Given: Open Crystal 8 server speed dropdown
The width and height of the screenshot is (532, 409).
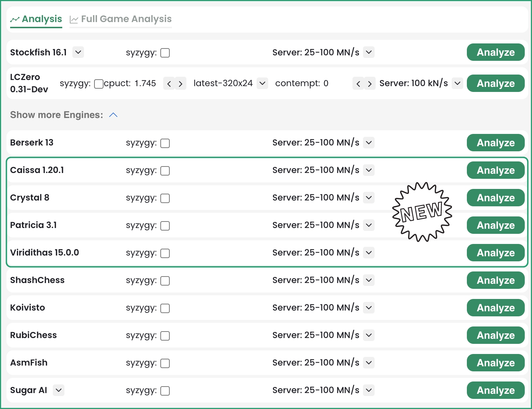Looking at the screenshot, I should click(369, 198).
